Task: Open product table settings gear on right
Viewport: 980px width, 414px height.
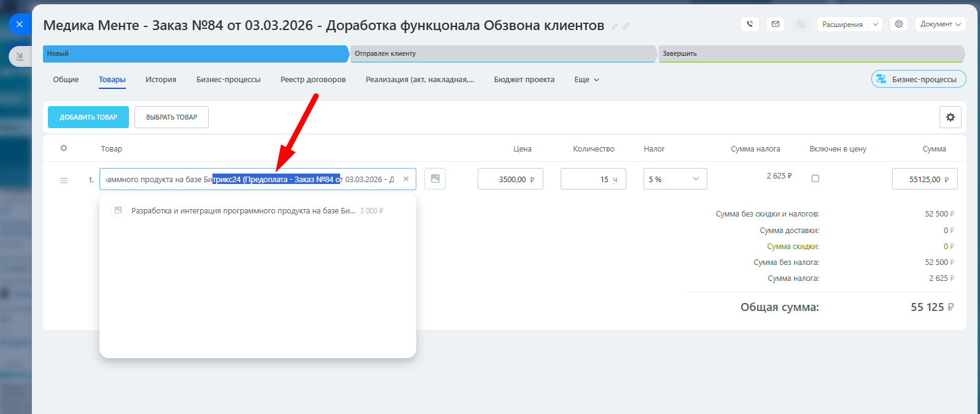Action: pyautogui.click(x=950, y=117)
